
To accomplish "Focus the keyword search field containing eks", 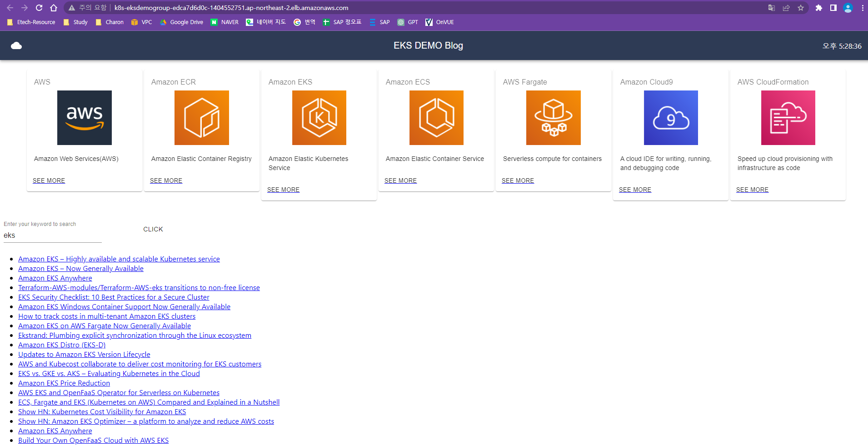I will [53, 236].
